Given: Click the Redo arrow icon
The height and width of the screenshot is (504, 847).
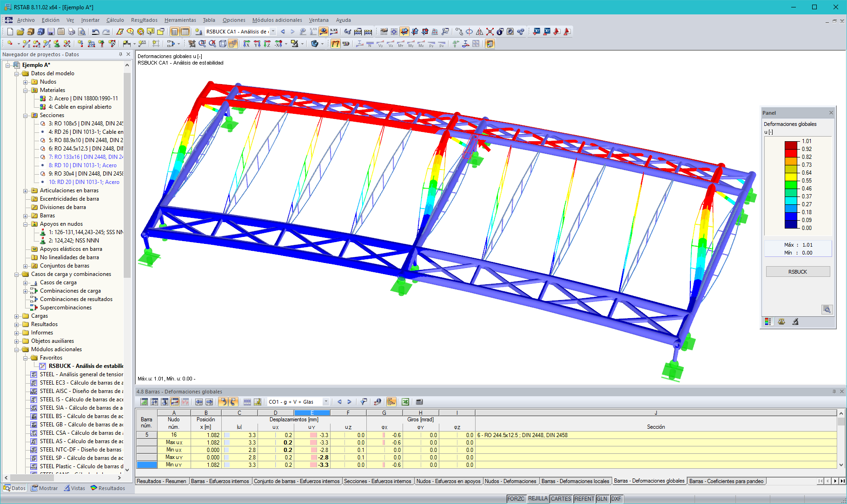Looking at the screenshot, I should click(x=106, y=32).
